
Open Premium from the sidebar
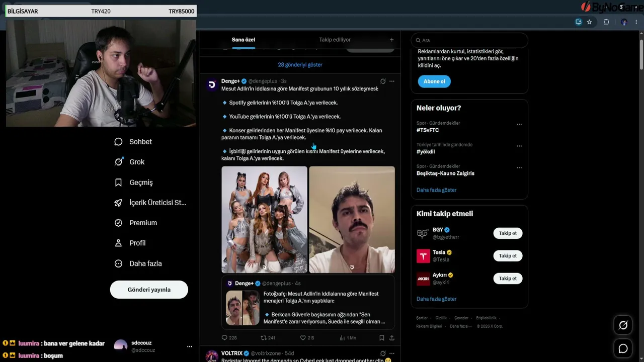coord(136,223)
